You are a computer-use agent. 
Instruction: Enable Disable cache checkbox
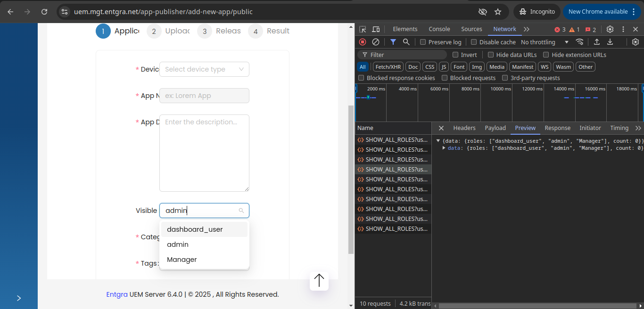click(x=474, y=42)
